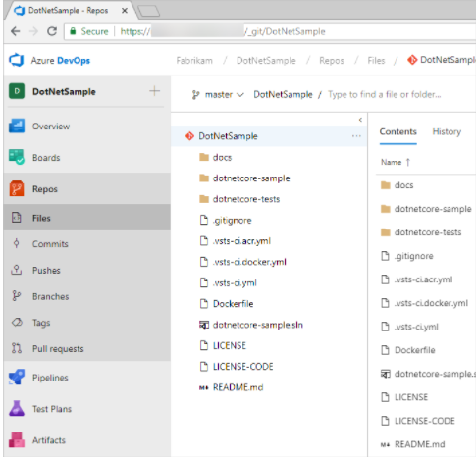Collapse the file tree pane chevron
The width and height of the screenshot is (476, 457).
[360, 120]
